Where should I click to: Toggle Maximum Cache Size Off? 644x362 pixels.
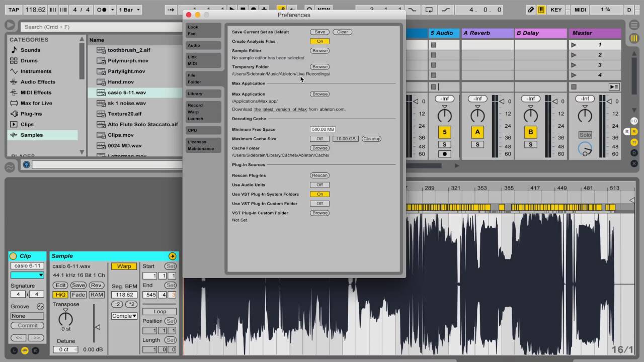coord(319,139)
